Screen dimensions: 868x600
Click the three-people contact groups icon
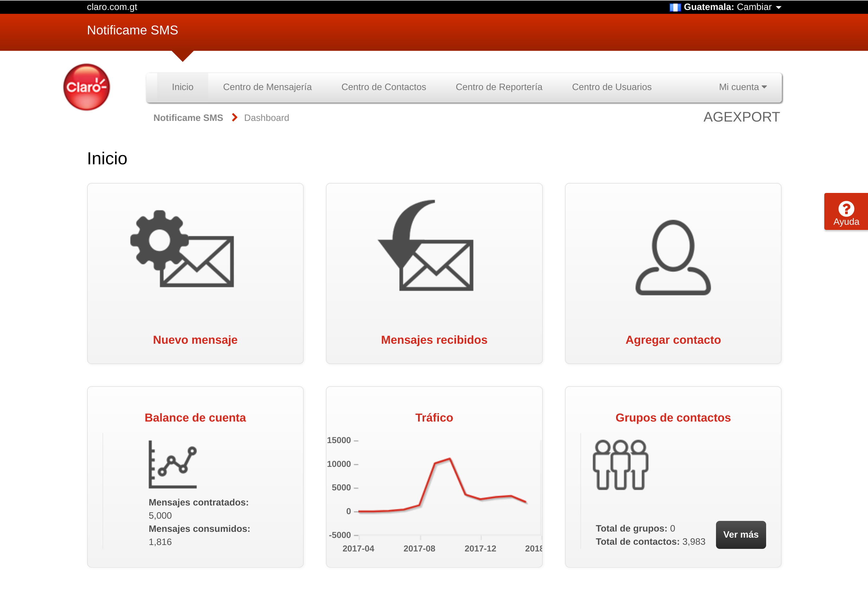[620, 465]
